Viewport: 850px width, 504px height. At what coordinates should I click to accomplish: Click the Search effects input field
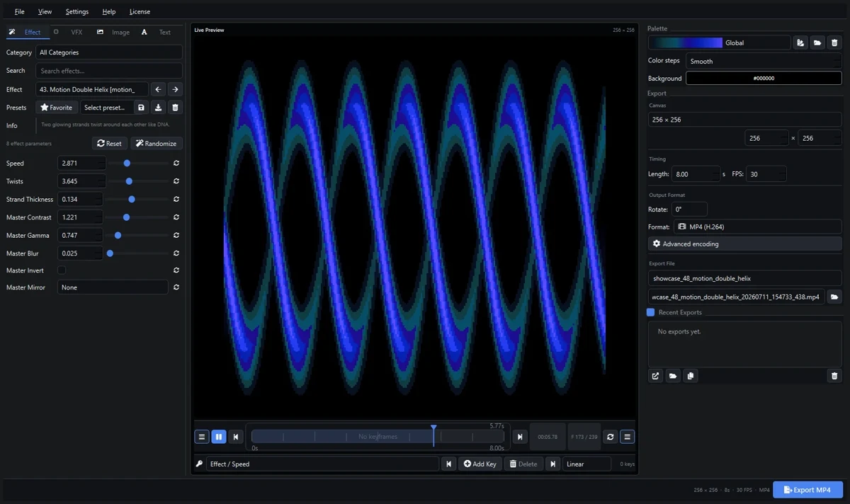point(109,71)
